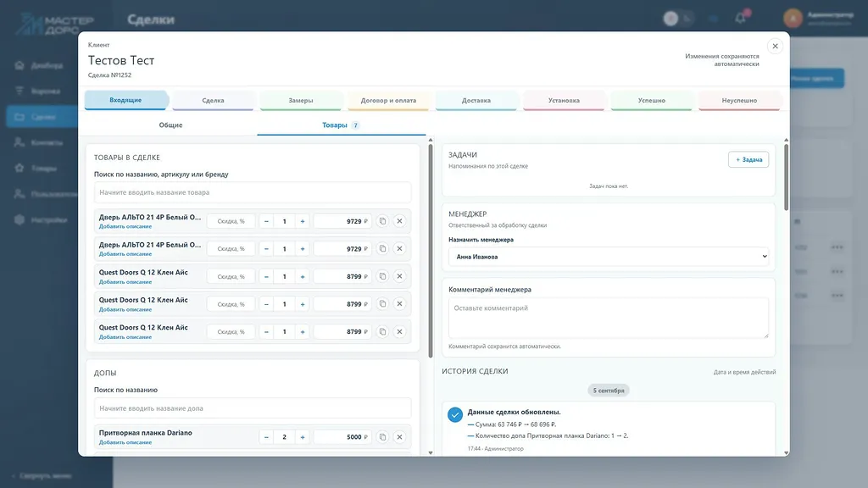Move deal to the Доставка stage

(476, 101)
